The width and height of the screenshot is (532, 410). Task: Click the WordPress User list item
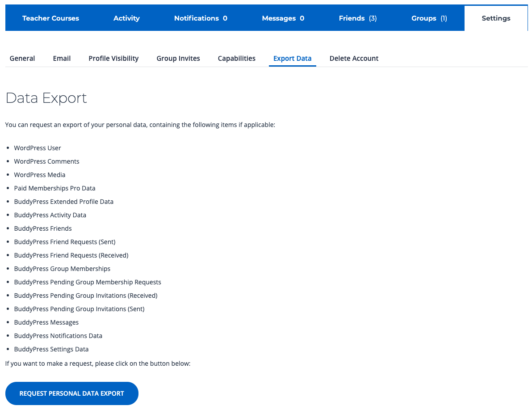click(38, 148)
